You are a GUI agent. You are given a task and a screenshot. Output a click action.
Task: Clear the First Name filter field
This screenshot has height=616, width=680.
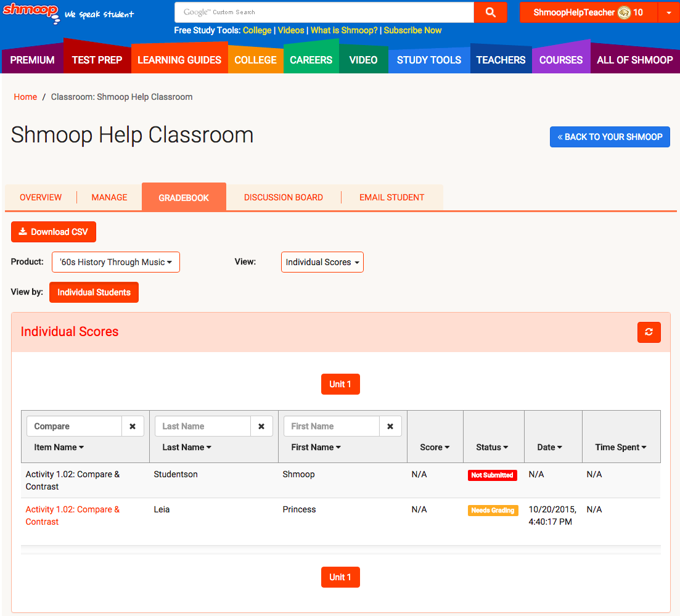point(390,427)
